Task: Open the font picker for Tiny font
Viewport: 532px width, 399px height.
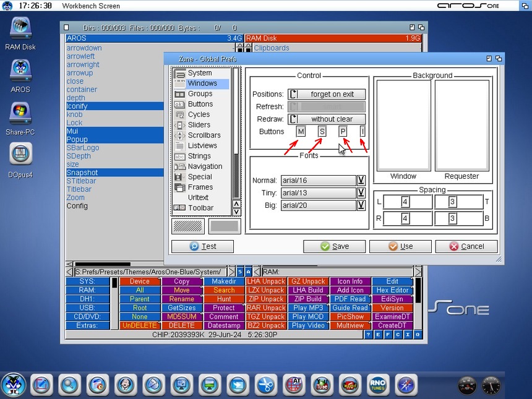Action: 361,193
